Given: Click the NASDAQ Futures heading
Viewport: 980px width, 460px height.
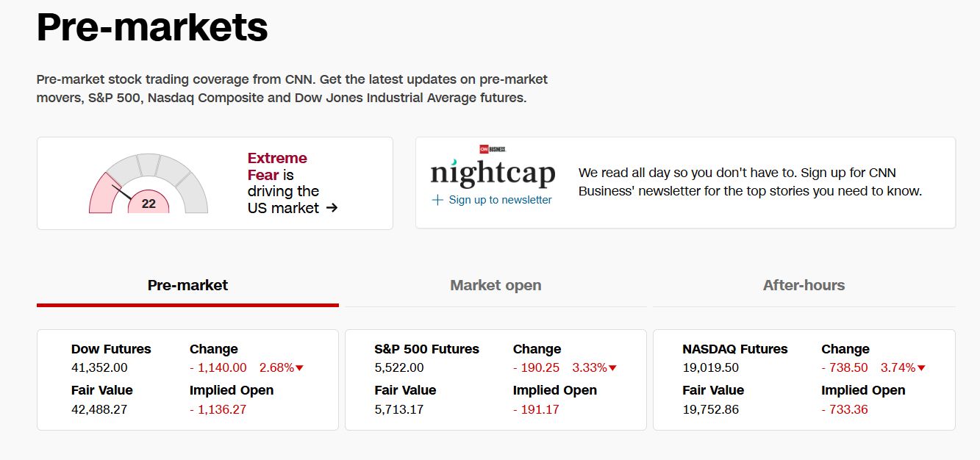Looking at the screenshot, I should click(734, 349).
